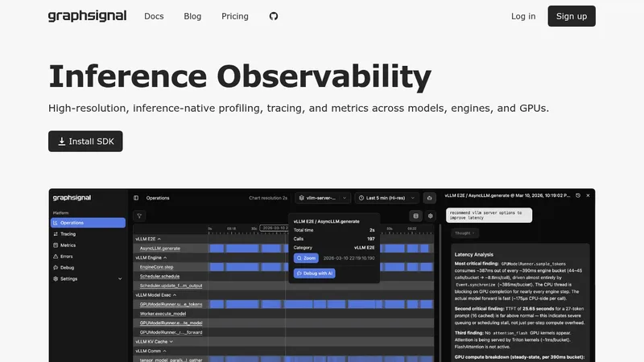This screenshot has height=362, width=644.
Task: Click the inference observability heading text
Action: [x=240, y=76]
